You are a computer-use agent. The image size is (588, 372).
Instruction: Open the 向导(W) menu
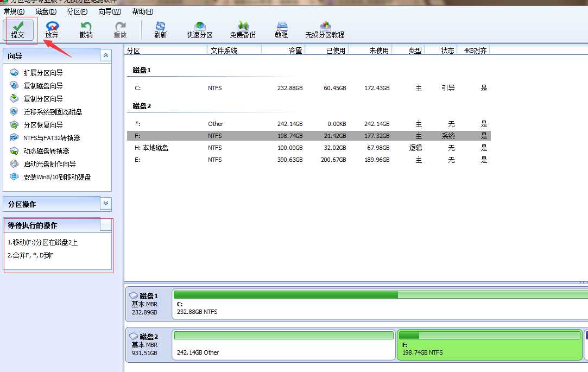[x=110, y=11]
